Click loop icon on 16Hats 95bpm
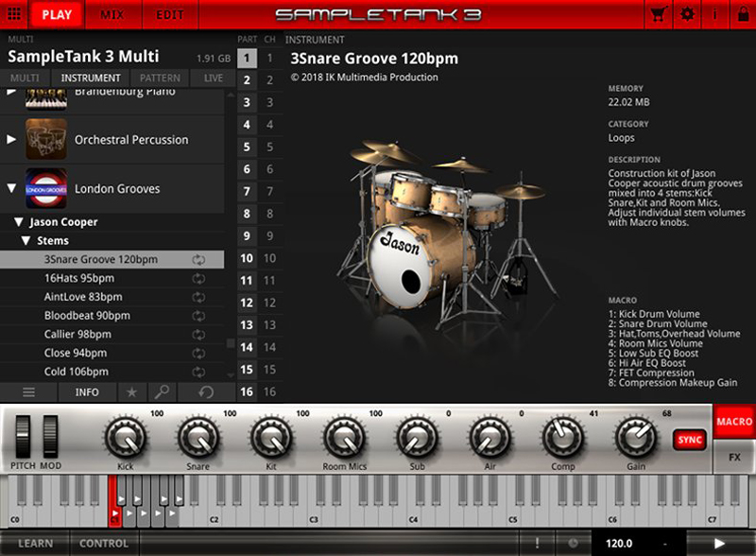 pyautogui.click(x=198, y=279)
